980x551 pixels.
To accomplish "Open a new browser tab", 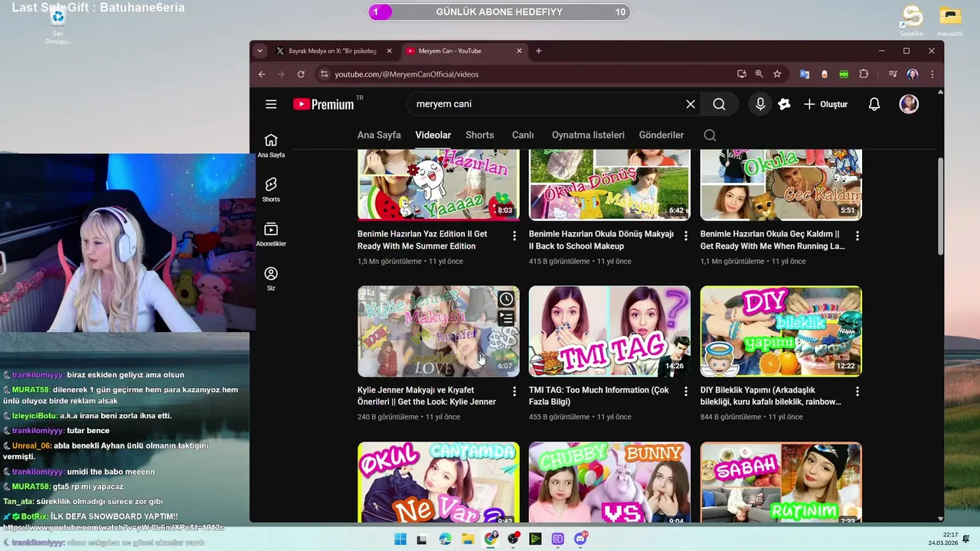I will [x=539, y=51].
